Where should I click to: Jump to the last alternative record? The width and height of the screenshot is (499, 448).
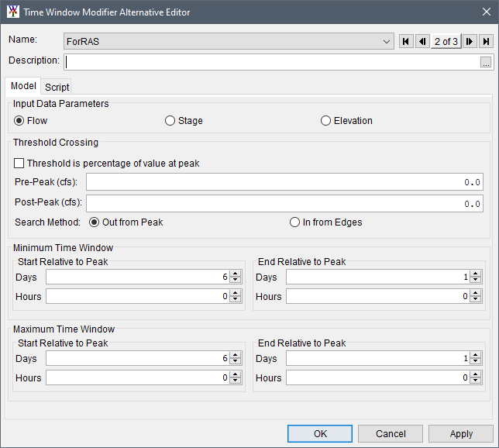click(x=486, y=42)
